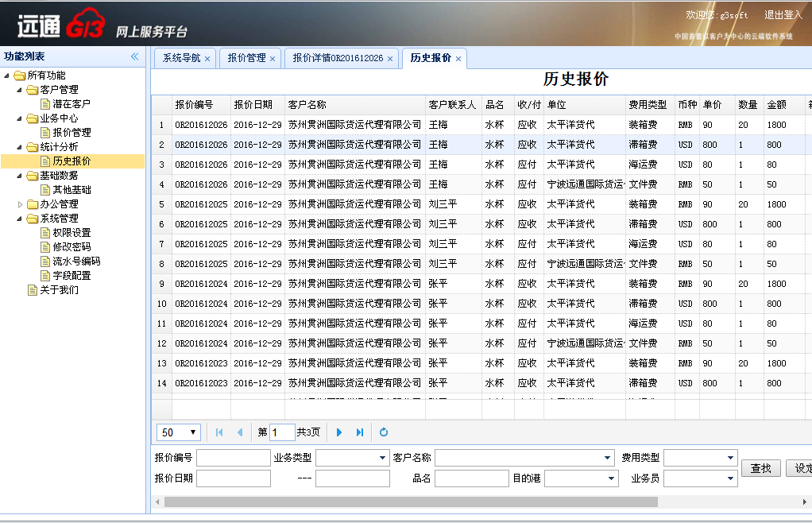Jump to last page of results
This screenshot has width=812, height=523.
[360, 432]
